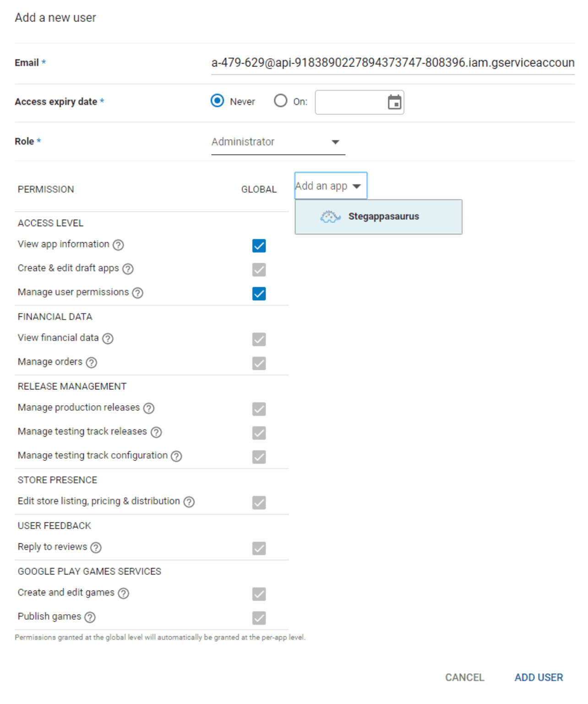This screenshot has width=588, height=704.
Task: Click help icon beside Manage production releases
Action: [x=149, y=408]
